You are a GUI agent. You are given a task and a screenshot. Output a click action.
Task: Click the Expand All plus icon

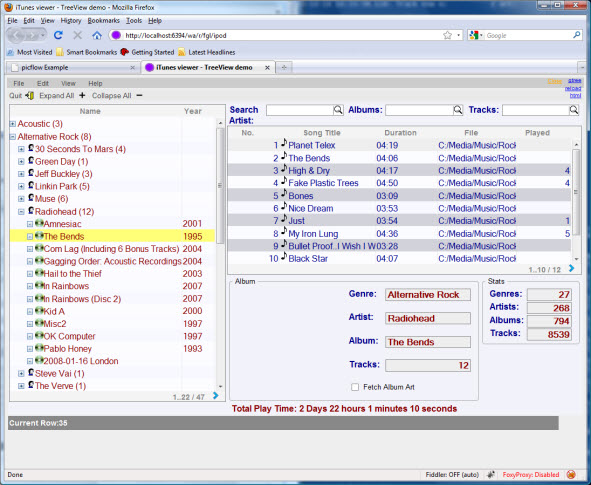(x=82, y=96)
